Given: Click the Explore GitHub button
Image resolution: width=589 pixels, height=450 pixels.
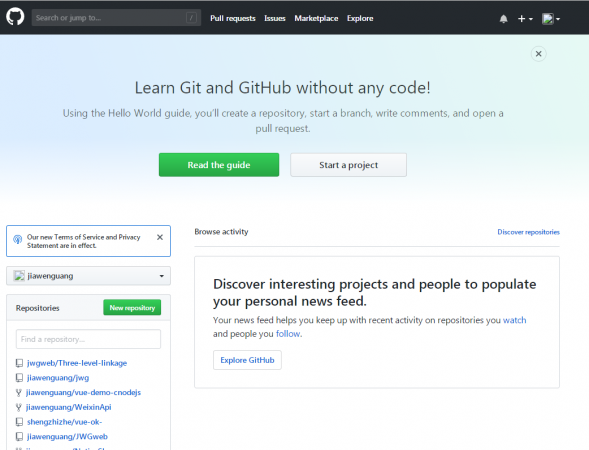Looking at the screenshot, I should pos(247,360).
